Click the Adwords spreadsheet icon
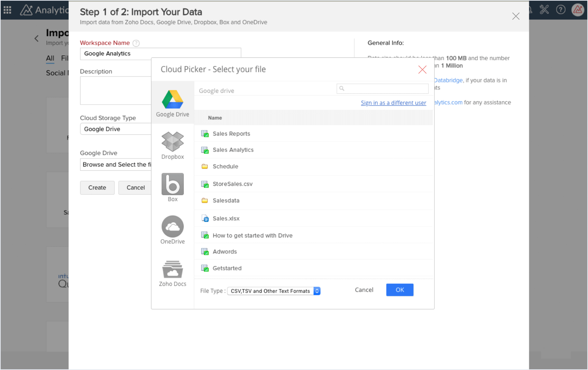This screenshot has height=370, width=588. tap(205, 252)
